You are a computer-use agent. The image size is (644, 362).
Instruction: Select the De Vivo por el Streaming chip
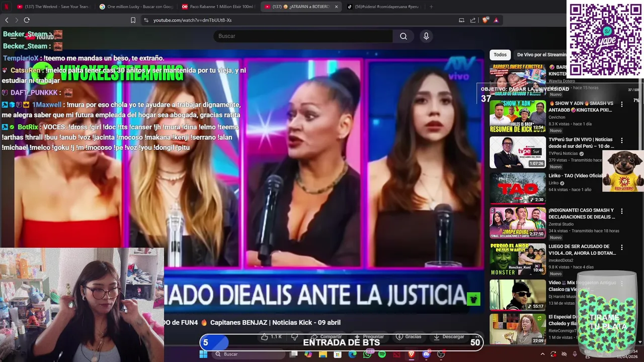click(x=541, y=55)
